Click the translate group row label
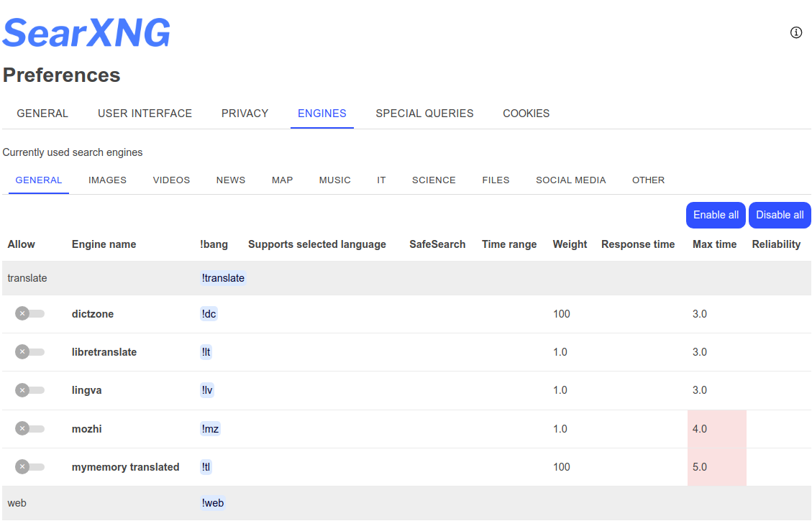Viewport: 812px width, 526px height. (x=27, y=278)
